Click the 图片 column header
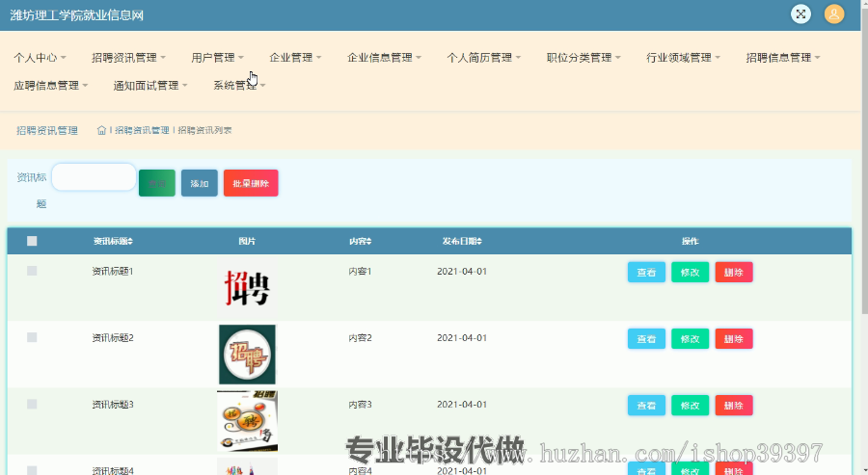868x475 pixels. tap(247, 241)
